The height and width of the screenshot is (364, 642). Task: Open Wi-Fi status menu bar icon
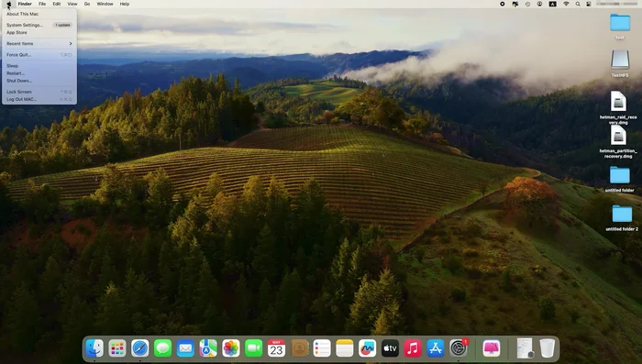pos(566,4)
